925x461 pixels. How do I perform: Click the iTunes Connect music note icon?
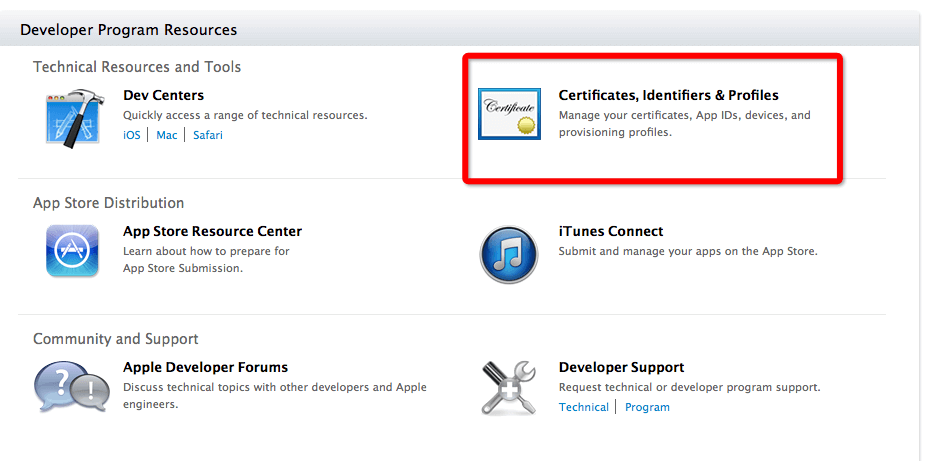tap(509, 254)
